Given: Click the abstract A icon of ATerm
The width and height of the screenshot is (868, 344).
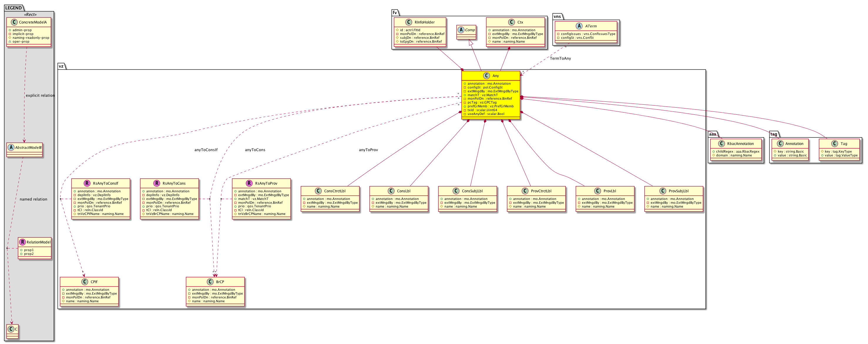Looking at the screenshot, I should pyautogui.click(x=579, y=26).
